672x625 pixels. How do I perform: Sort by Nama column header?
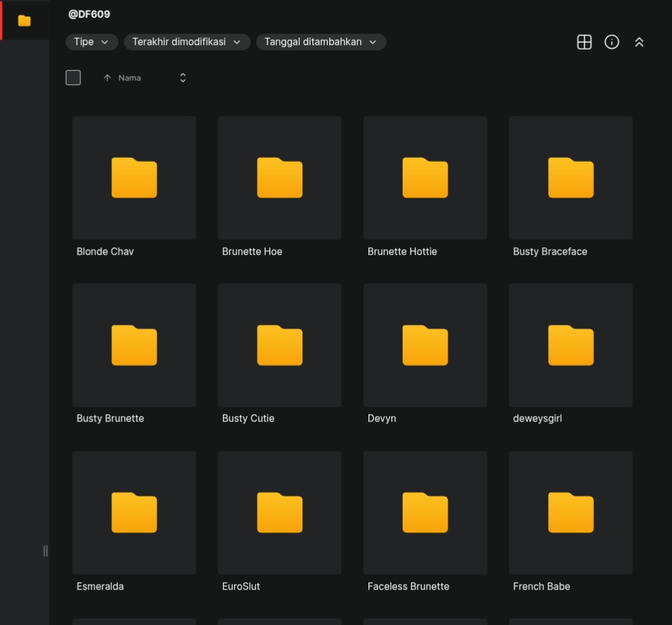pos(129,78)
